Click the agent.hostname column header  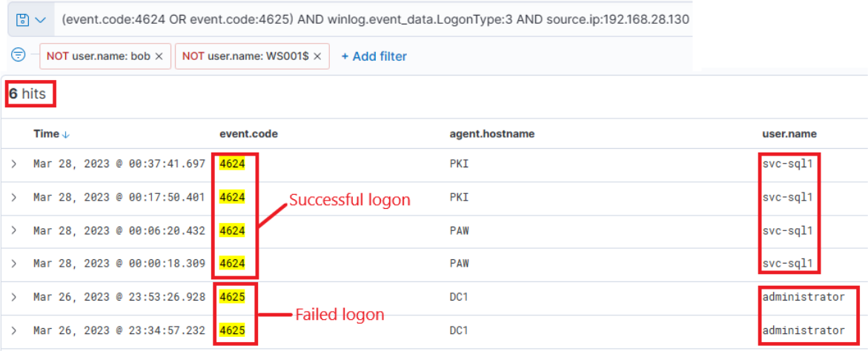click(x=491, y=134)
